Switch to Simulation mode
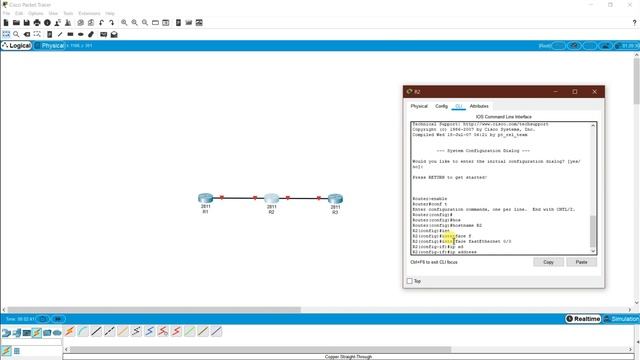Screen dimensions: 640x360 (x=621, y=319)
